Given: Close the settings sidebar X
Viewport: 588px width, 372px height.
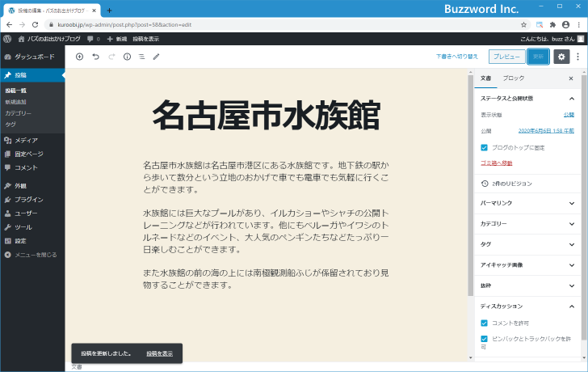Looking at the screenshot, I should click(x=571, y=78).
